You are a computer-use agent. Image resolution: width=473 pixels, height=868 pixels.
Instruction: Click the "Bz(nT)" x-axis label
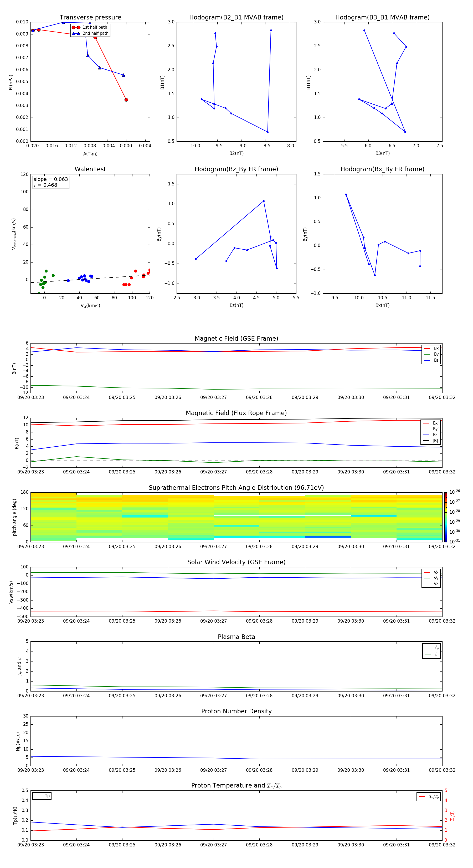[236, 305]
